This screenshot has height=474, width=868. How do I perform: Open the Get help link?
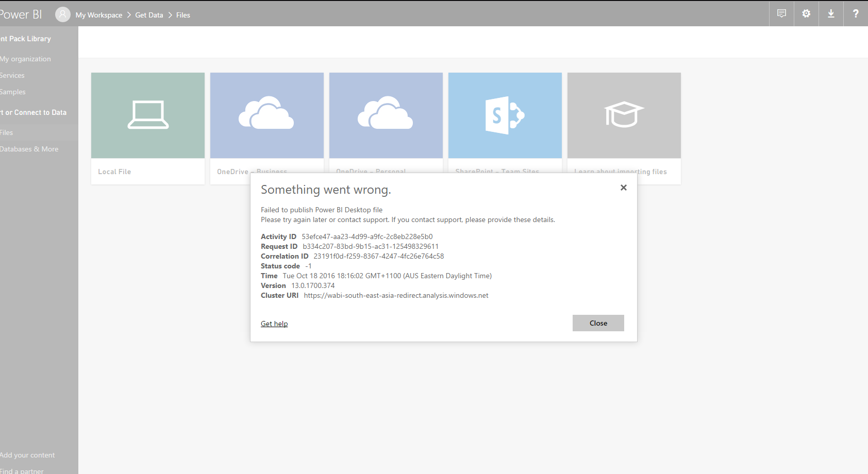pyautogui.click(x=274, y=324)
